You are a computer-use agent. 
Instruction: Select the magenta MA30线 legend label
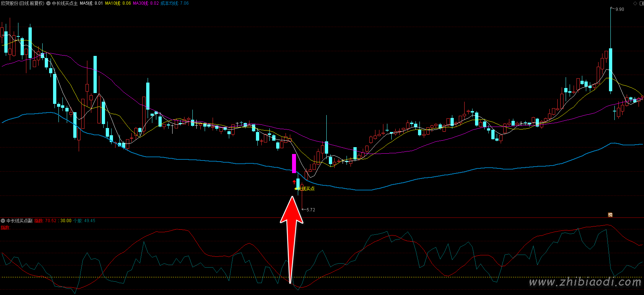[x=145, y=3]
